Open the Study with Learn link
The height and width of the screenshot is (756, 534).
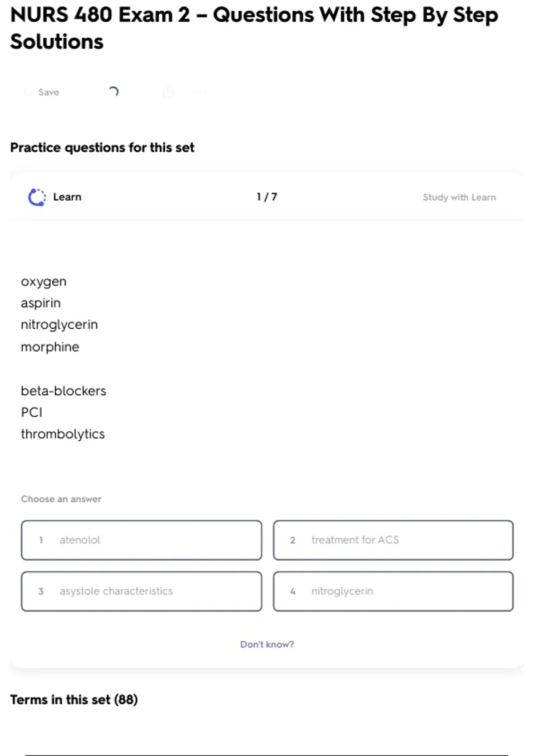pos(459,197)
